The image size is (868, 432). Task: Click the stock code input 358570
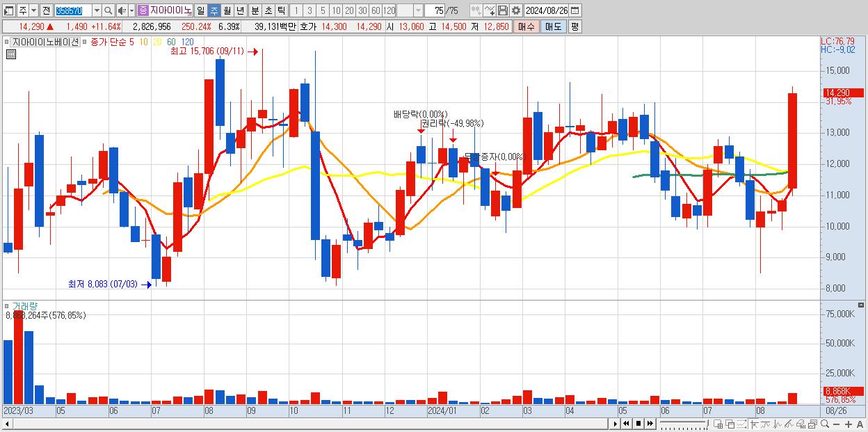click(74, 10)
